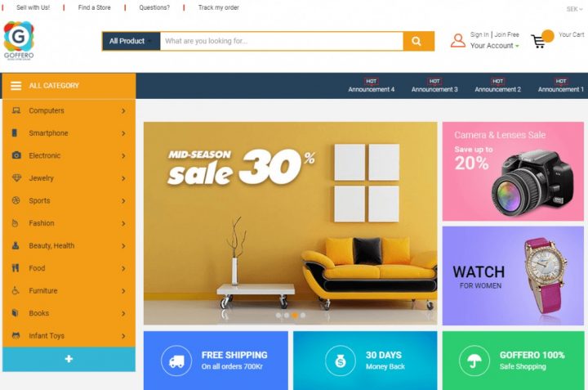Viewport: 588px width, 390px height.
Task: Open the SEK currency dropdown
Action: 574,9
